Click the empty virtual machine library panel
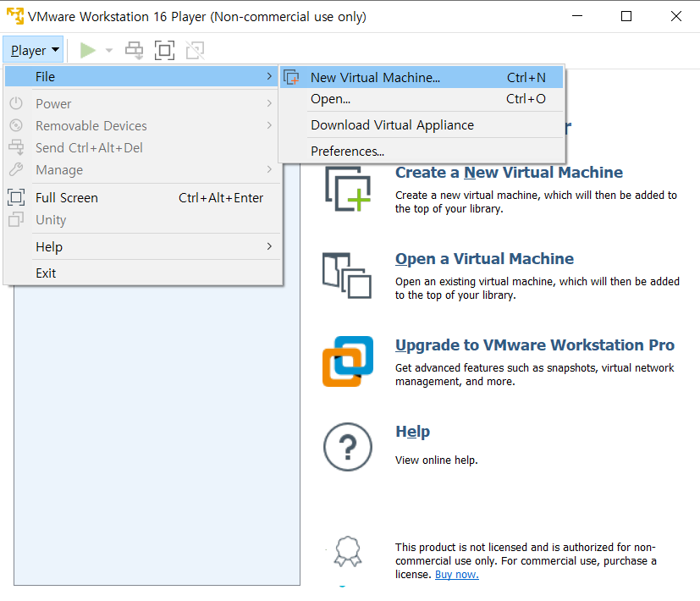 (x=157, y=435)
